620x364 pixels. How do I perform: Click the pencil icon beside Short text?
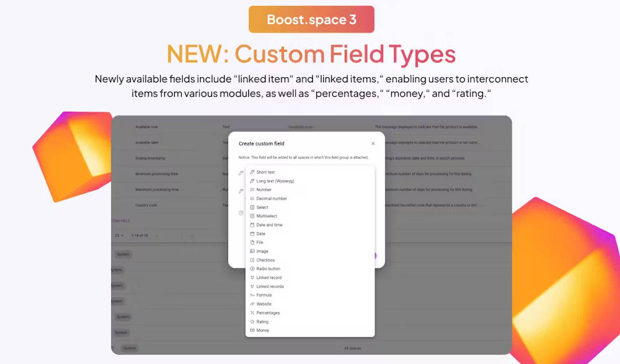pyautogui.click(x=252, y=172)
